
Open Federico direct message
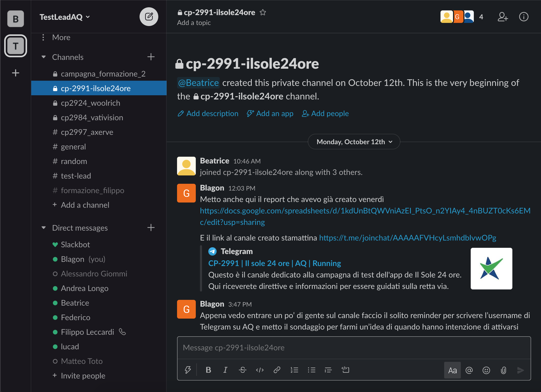[x=99, y=318]
